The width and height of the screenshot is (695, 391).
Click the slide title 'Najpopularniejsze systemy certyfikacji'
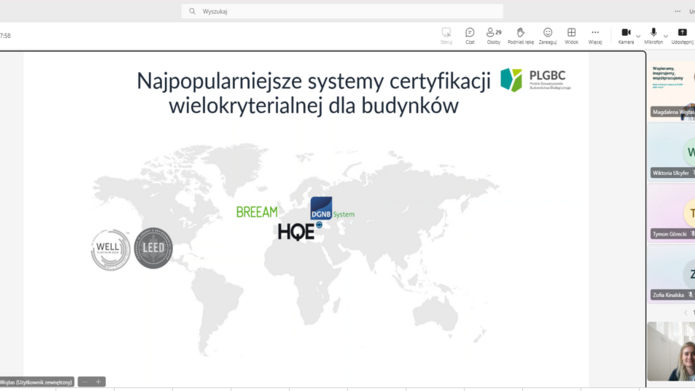[313, 81]
